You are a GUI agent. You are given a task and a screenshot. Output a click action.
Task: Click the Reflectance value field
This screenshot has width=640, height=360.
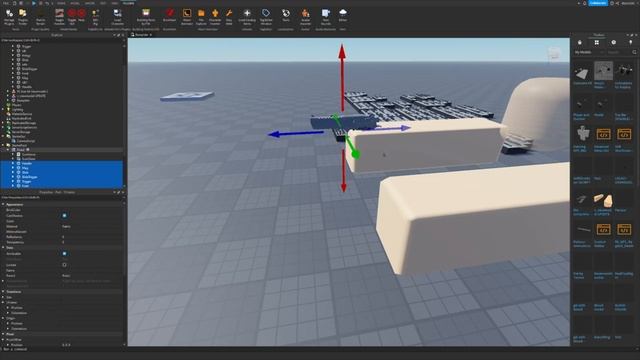click(x=92, y=237)
